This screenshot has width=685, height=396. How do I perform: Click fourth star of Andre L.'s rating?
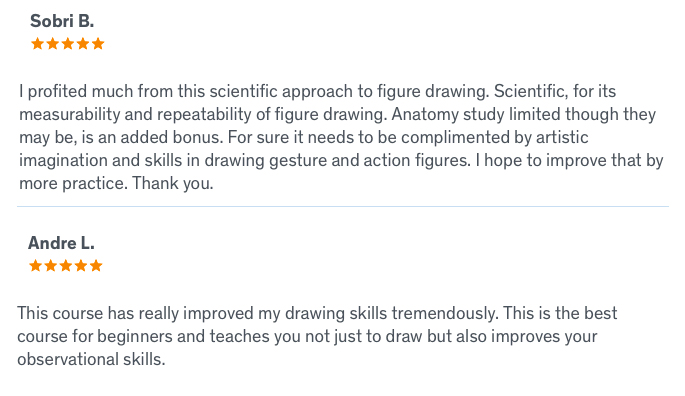81,266
